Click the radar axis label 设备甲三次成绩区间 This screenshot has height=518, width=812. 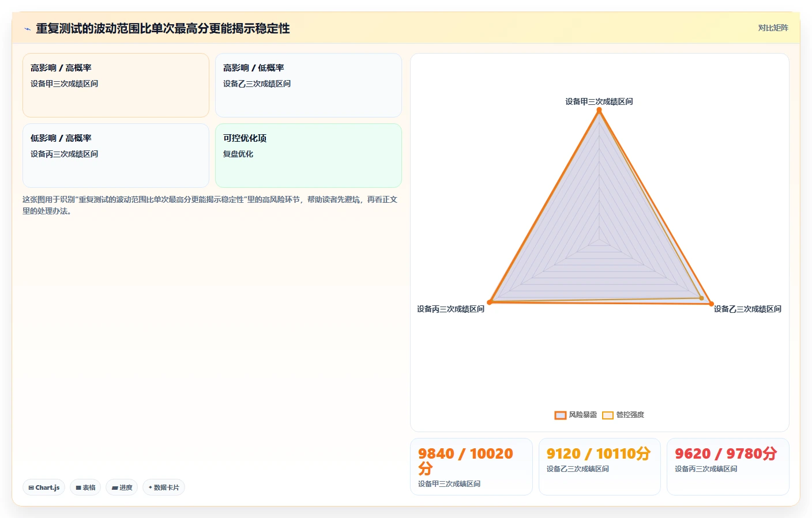pyautogui.click(x=599, y=101)
